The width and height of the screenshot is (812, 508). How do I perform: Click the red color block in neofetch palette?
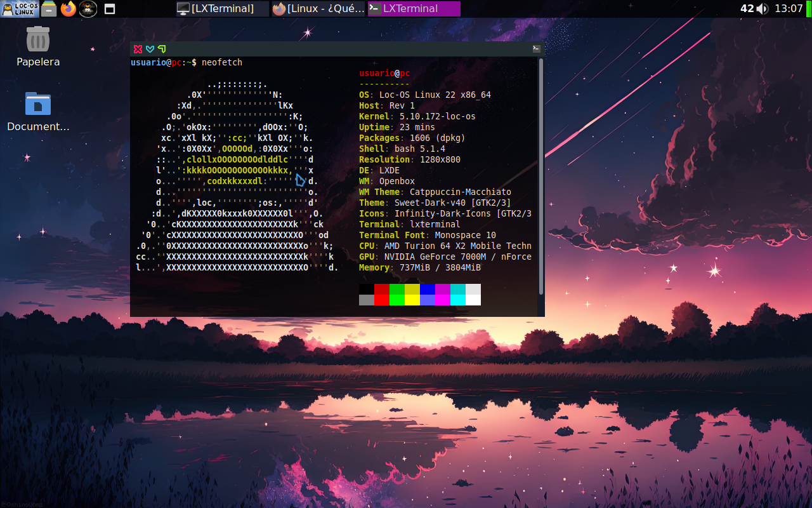coord(381,290)
